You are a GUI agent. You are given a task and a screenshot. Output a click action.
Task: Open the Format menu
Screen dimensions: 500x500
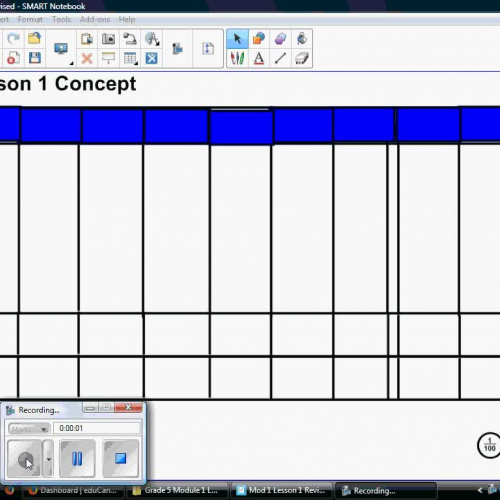30,20
